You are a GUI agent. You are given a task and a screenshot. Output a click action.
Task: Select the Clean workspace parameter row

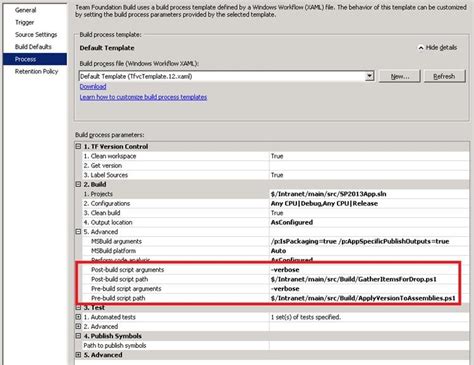pos(275,156)
